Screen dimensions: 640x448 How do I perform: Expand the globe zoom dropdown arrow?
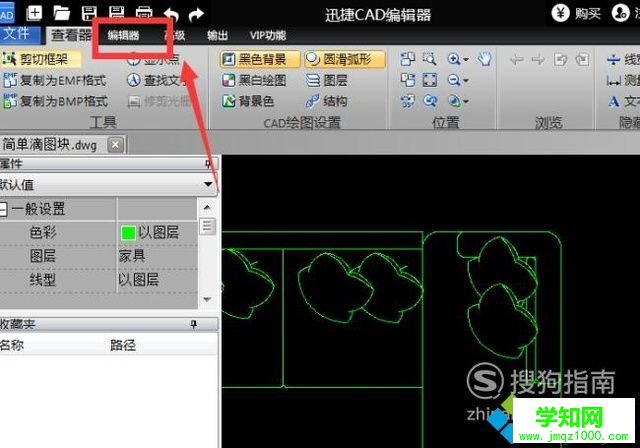tap(466, 101)
